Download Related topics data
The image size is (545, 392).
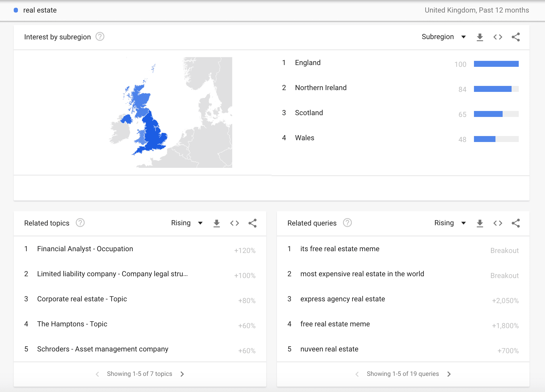[216, 223]
